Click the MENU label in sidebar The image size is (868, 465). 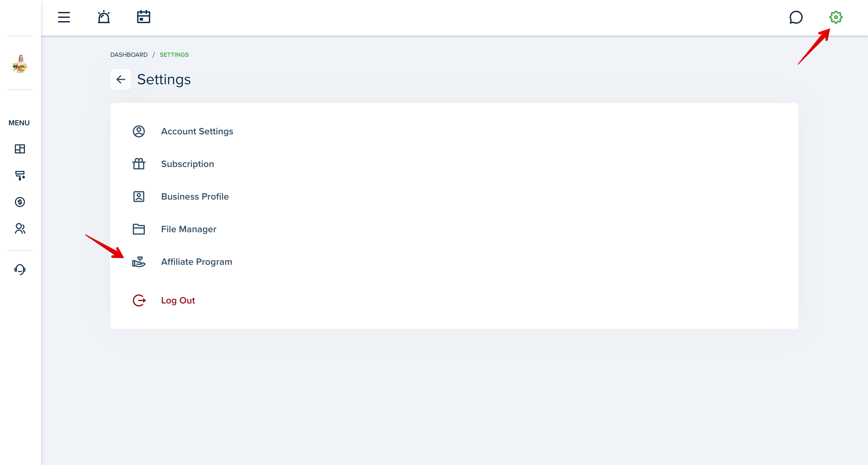pos(19,123)
